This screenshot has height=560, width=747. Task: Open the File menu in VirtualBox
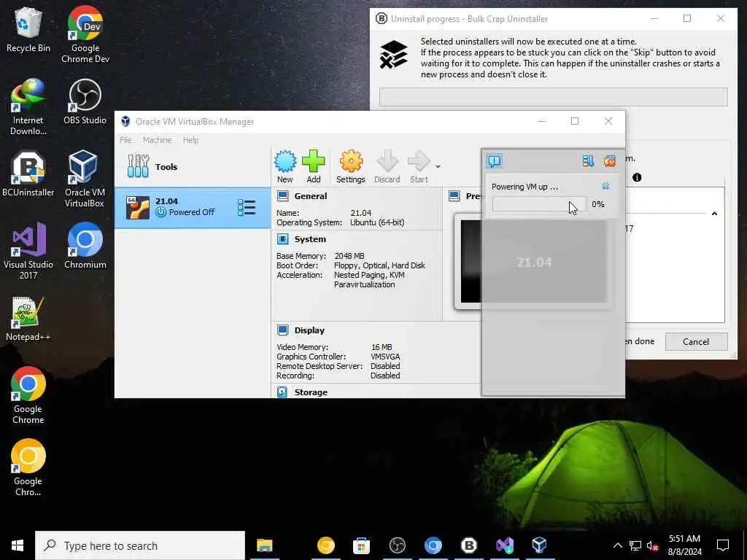(125, 140)
